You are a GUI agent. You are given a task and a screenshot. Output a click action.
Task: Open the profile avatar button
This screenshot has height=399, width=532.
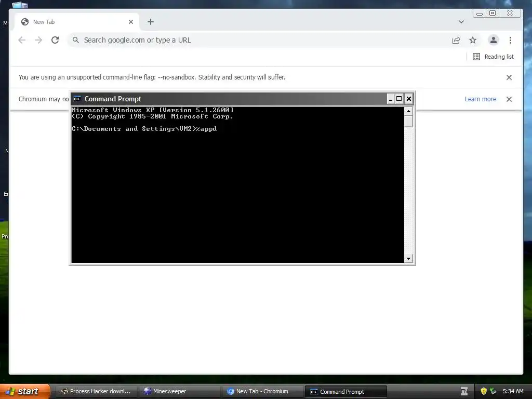(x=494, y=40)
